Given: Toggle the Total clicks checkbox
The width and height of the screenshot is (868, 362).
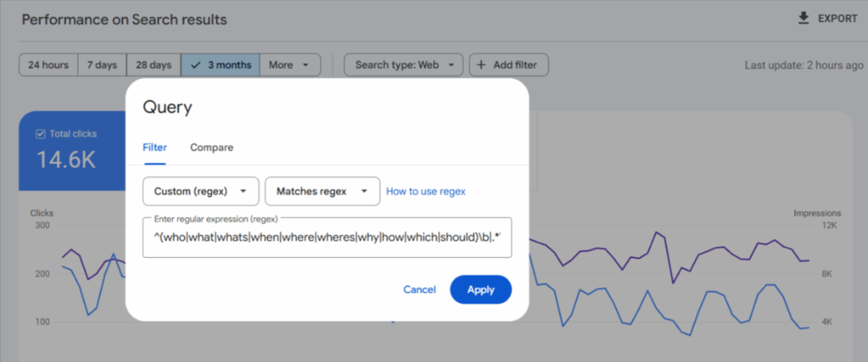Looking at the screenshot, I should click(x=41, y=134).
